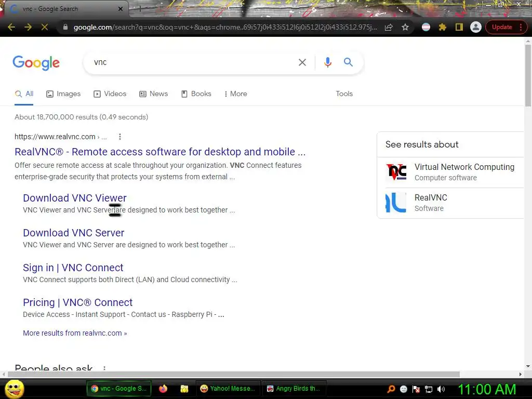Image resolution: width=532 pixels, height=399 pixels.
Task: Stop loading the page
Action: point(45,27)
